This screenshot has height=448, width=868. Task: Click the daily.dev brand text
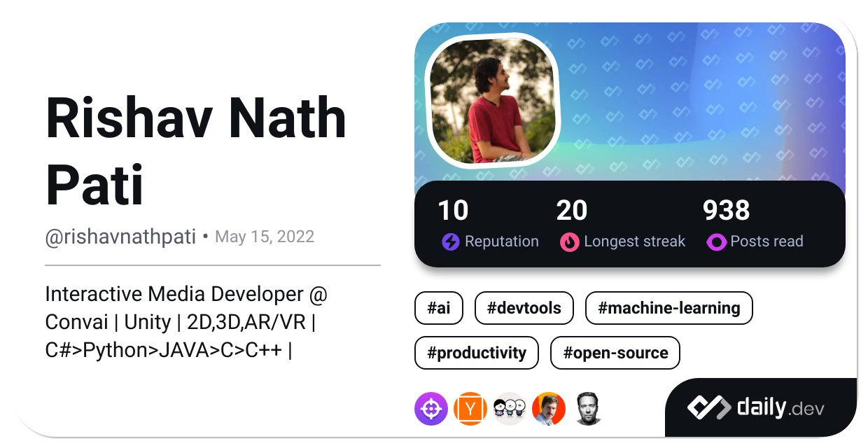(x=780, y=408)
